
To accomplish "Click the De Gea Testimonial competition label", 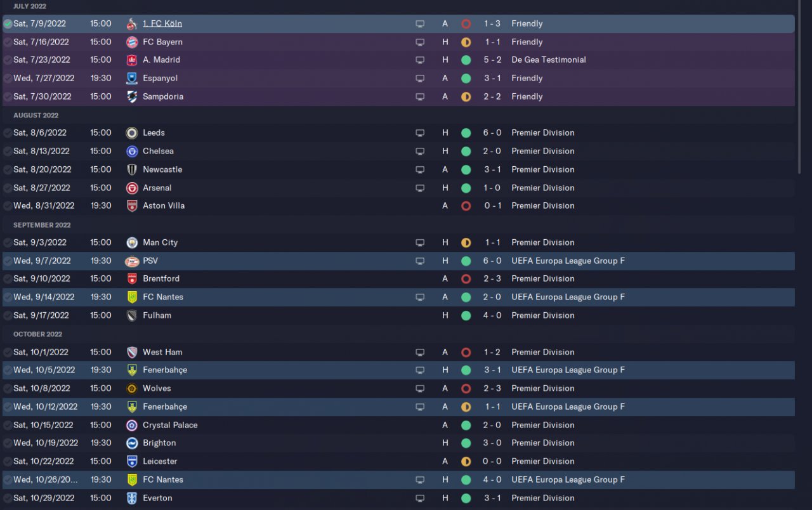I will tap(549, 60).
